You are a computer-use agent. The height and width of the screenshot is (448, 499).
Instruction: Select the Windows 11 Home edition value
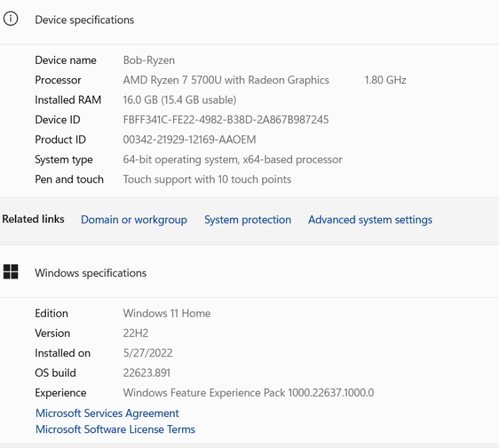(167, 313)
